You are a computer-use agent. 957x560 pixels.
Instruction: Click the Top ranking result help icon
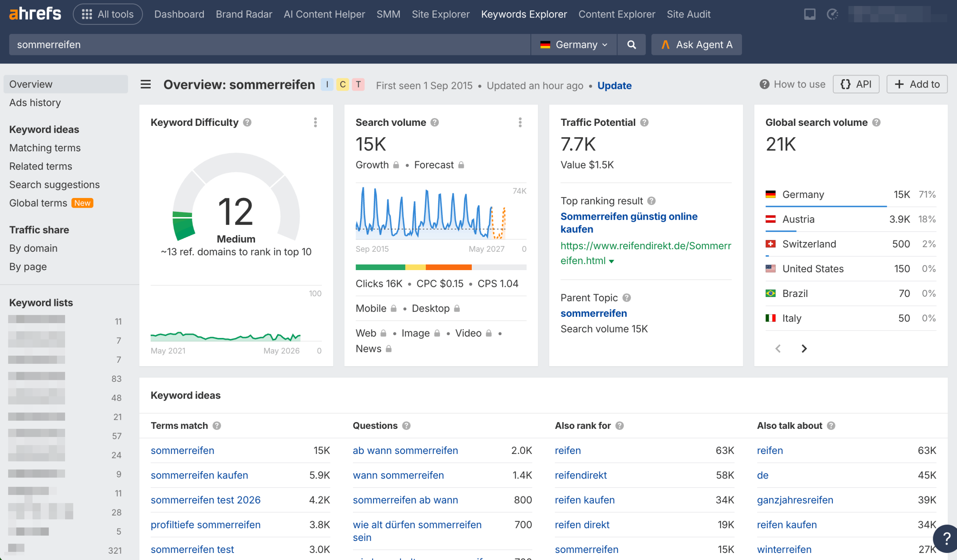click(651, 201)
